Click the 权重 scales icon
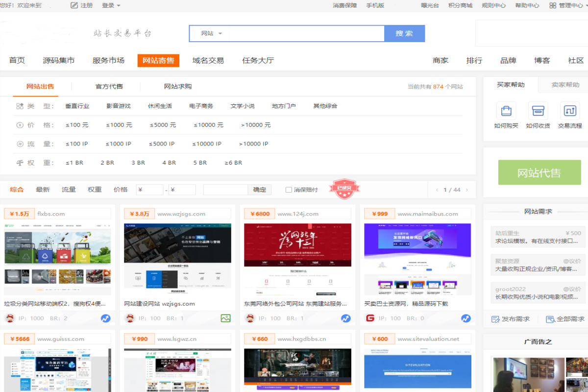This screenshot has width=588, height=392. pyautogui.click(x=20, y=163)
